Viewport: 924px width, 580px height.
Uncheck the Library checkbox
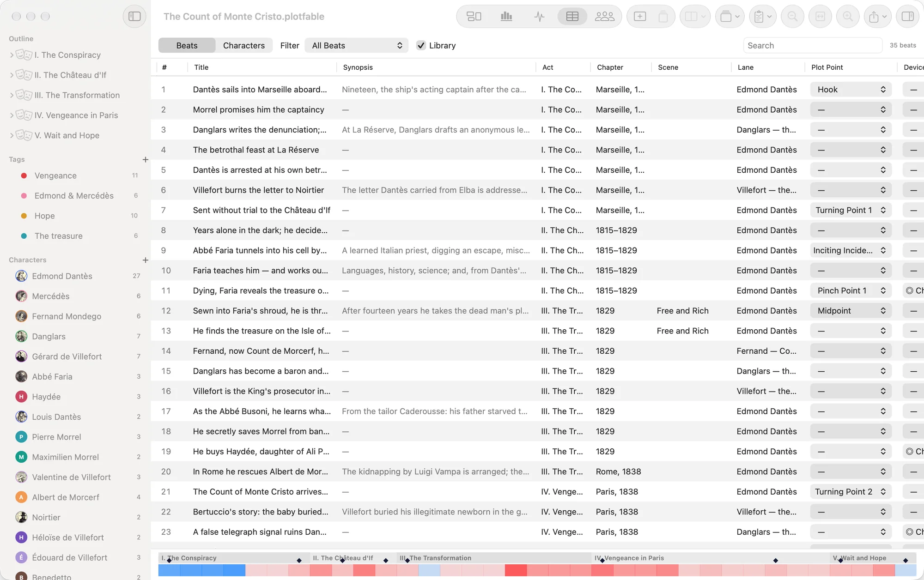click(x=421, y=45)
